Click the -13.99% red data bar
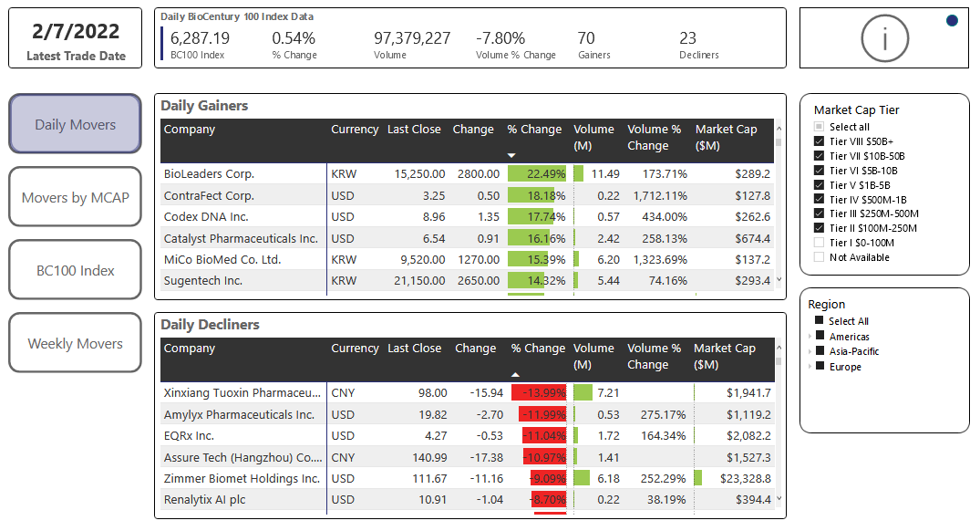The image size is (980, 531). 538,393
